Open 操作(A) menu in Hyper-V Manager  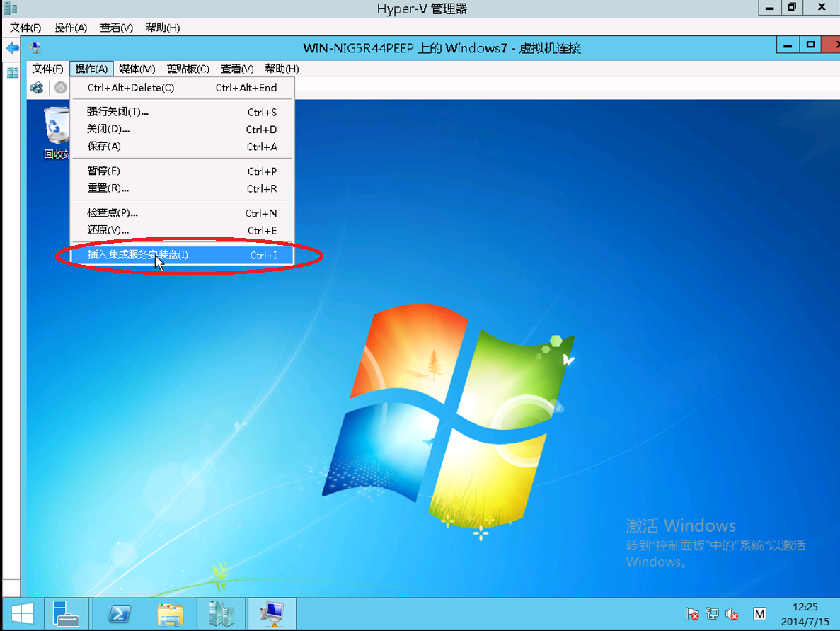71,28
